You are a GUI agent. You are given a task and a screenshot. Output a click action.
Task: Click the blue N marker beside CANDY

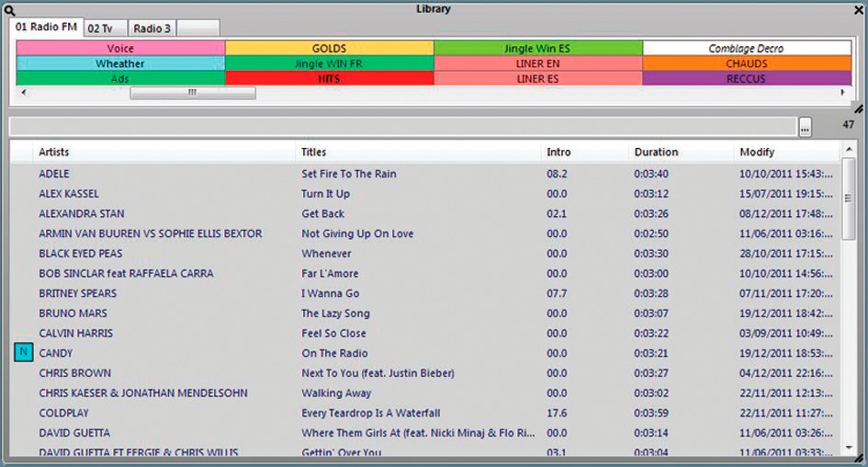click(24, 353)
